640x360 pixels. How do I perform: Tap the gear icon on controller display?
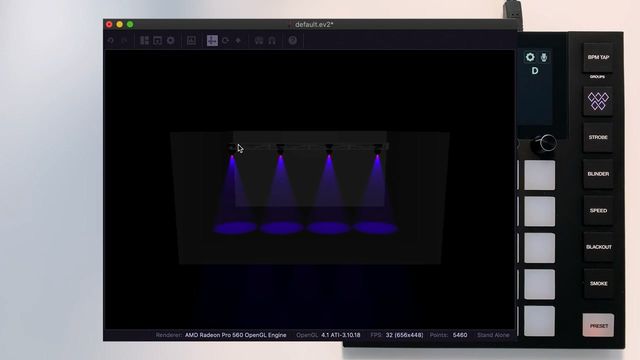(530, 57)
